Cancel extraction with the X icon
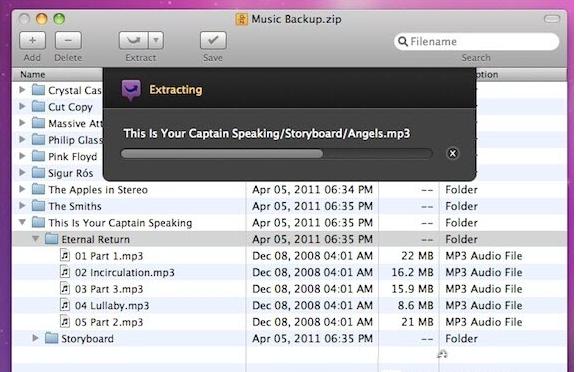This screenshot has height=372, width=576. (x=453, y=154)
